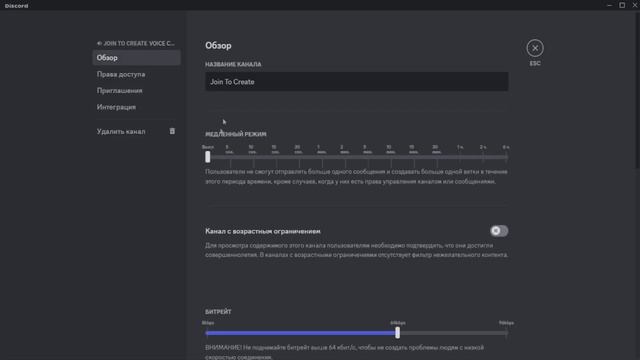Close the Discord window
The width and height of the screenshot is (640, 360).
pos(635,5)
